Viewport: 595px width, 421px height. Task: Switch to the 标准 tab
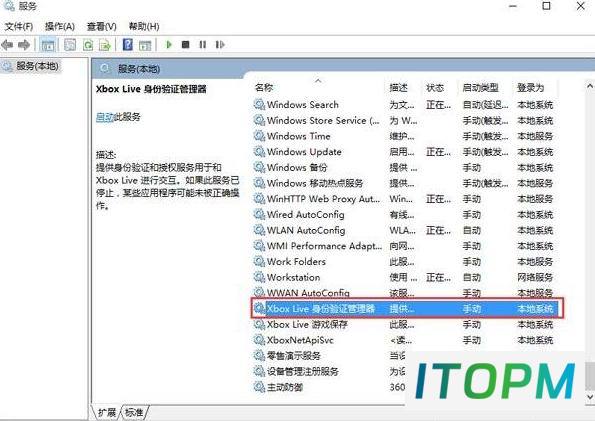coord(134,412)
